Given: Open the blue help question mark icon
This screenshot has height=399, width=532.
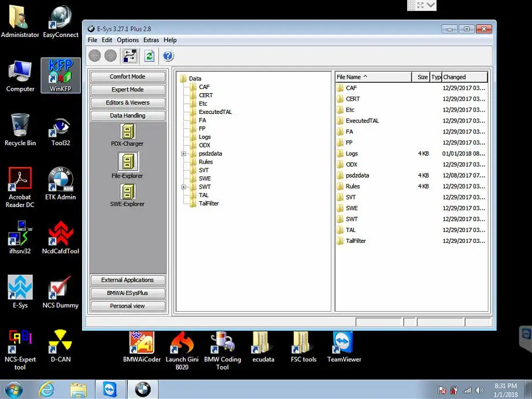Looking at the screenshot, I should click(x=168, y=56).
